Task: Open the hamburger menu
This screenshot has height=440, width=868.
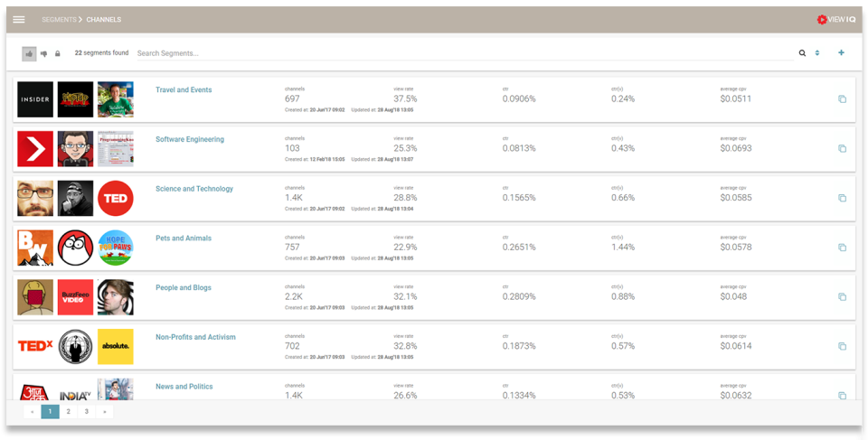Action: coord(19,19)
